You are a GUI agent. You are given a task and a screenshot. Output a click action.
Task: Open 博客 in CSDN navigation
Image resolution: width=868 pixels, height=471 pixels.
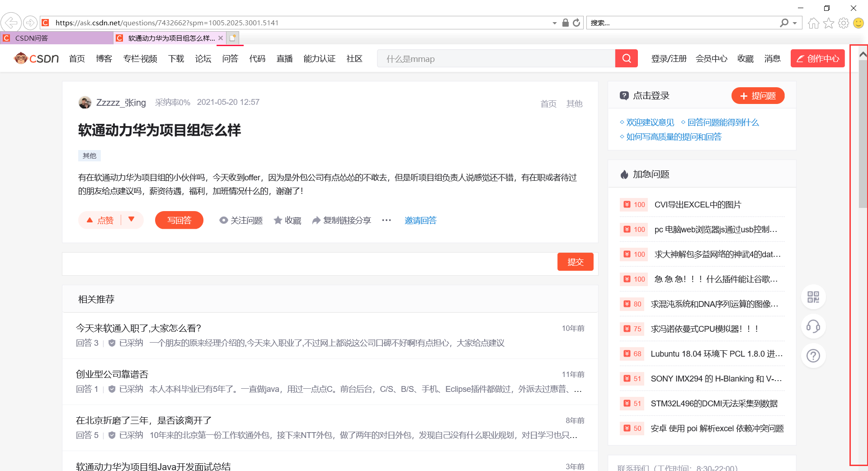[x=104, y=58]
